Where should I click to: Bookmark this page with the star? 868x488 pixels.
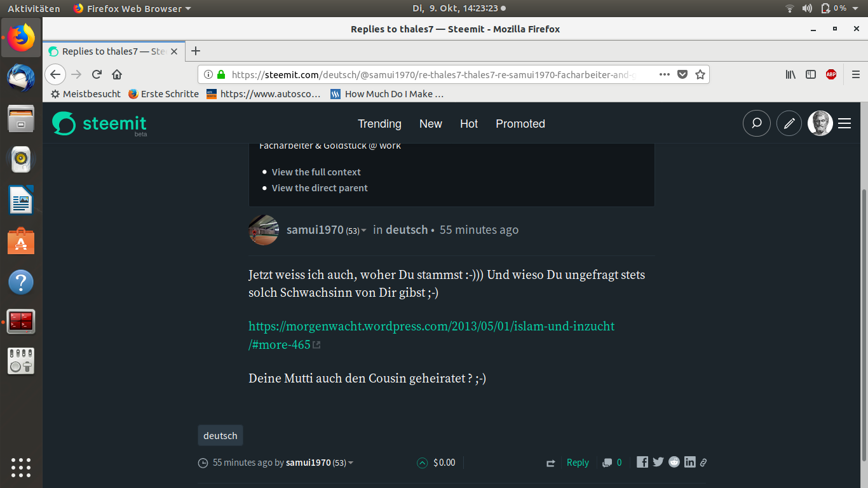700,74
